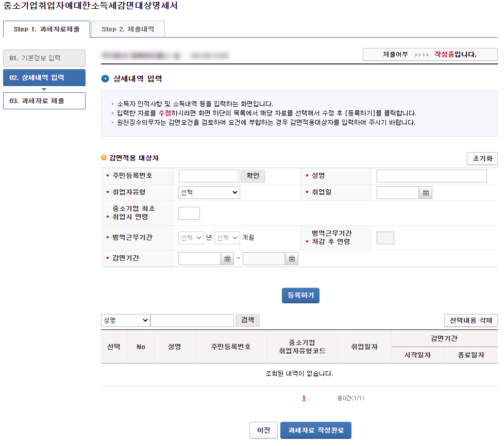Viewport: 504px width, 446px height.
Task: Open the 병역근무기간 개월 dropdown
Action: [x=227, y=238]
